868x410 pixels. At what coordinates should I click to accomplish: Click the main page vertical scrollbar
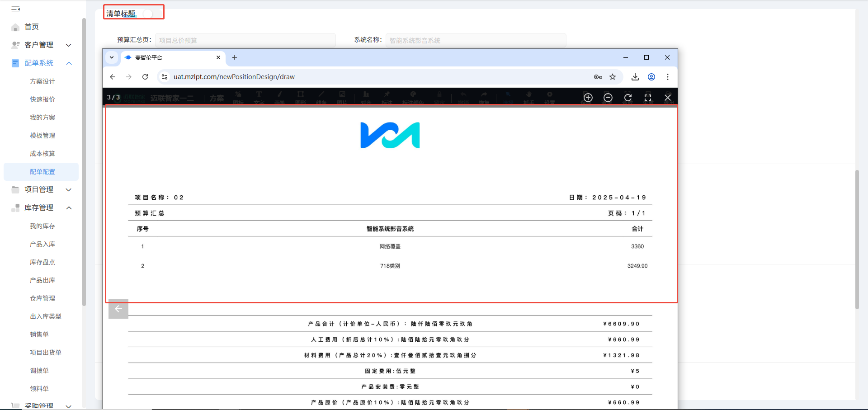tap(857, 240)
